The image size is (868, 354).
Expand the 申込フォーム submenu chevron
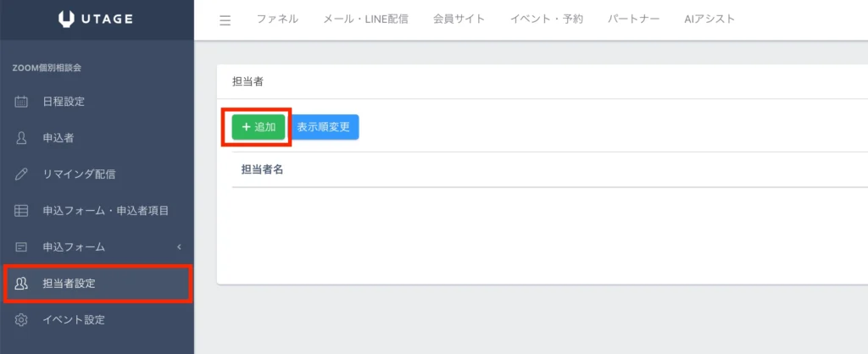point(179,247)
